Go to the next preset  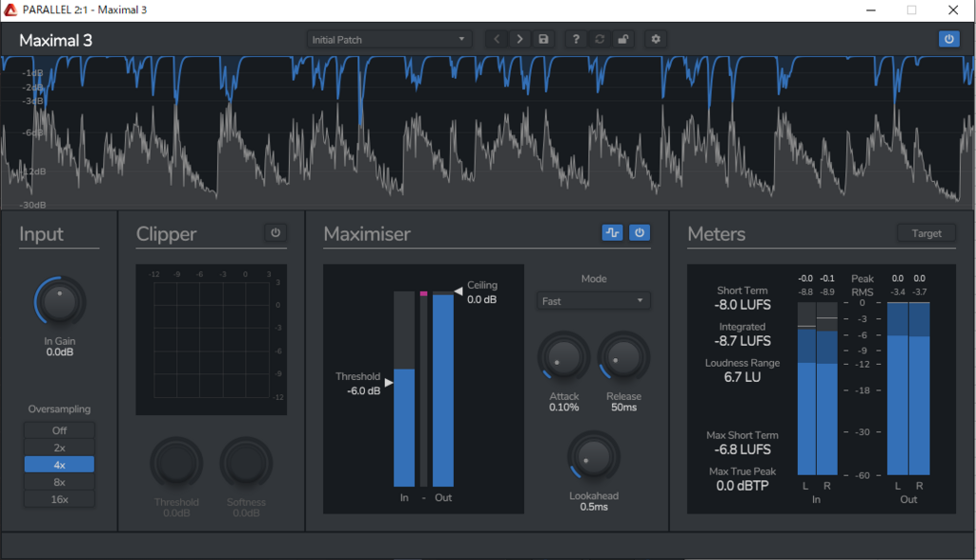click(x=519, y=39)
